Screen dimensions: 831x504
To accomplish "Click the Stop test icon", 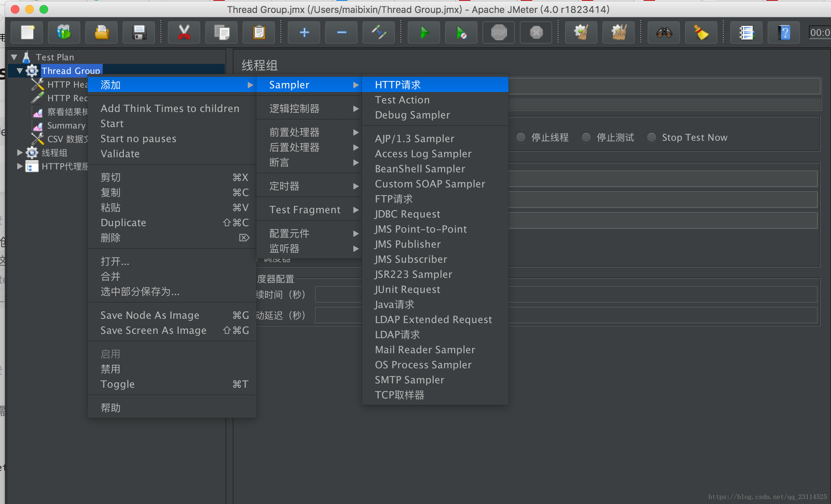I will (499, 33).
